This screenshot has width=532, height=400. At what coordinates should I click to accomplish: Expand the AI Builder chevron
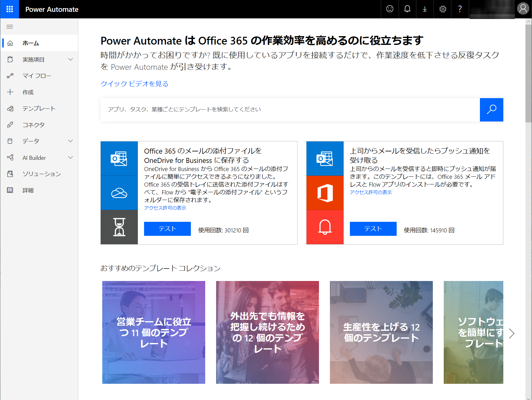point(70,158)
